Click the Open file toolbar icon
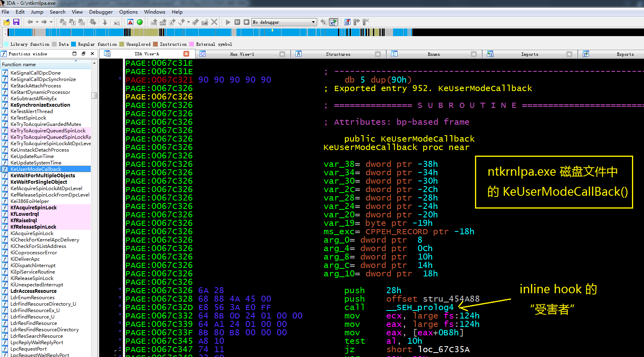This screenshot has height=357, width=644. pyautogui.click(x=7, y=22)
